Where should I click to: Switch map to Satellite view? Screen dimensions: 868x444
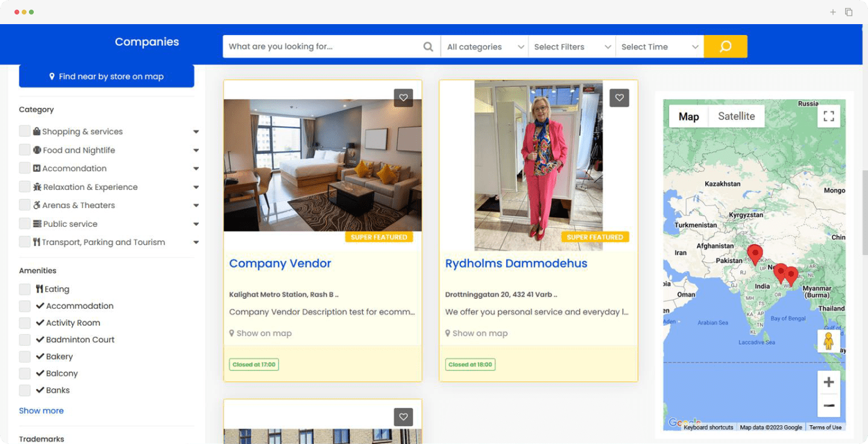click(737, 116)
